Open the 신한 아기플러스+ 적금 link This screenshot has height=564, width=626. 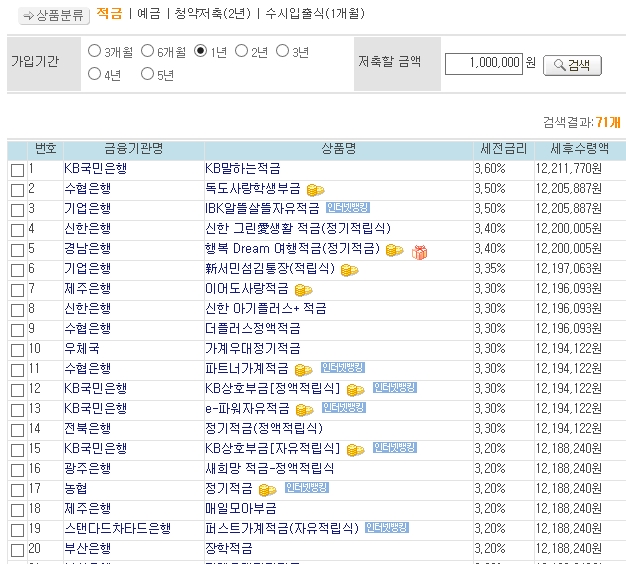tap(265, 308)
